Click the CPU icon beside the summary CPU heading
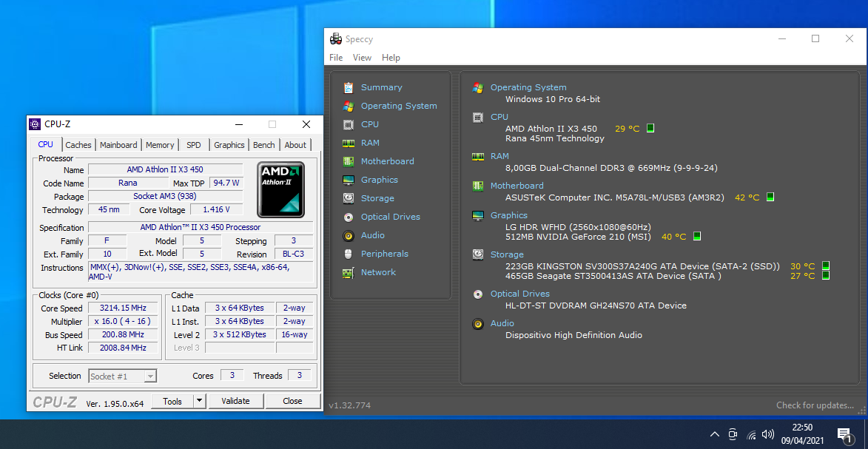The width and height of the screenshot is (868, 449). point(478,117)
